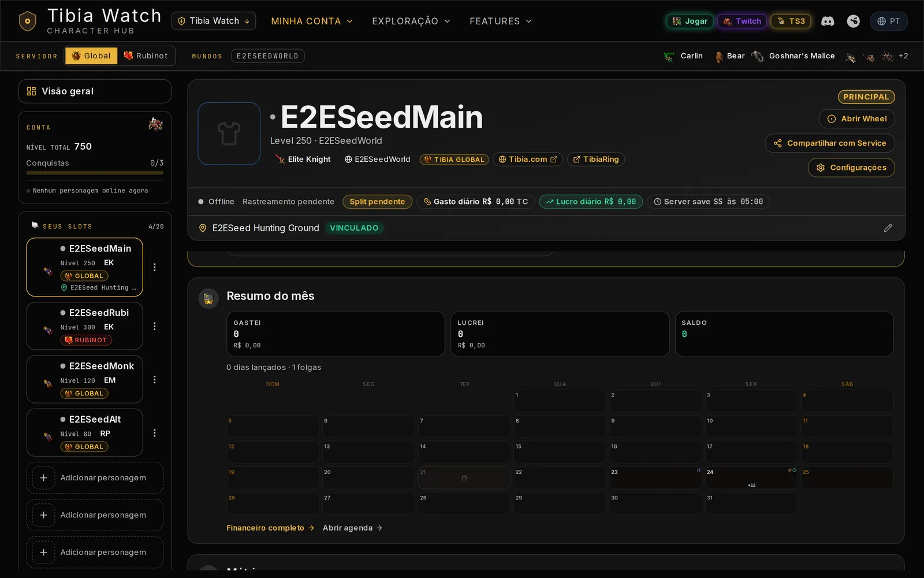Click the Elite Knight vocation sword icon
Screen dimensions: 924x578
coord(280,160)
